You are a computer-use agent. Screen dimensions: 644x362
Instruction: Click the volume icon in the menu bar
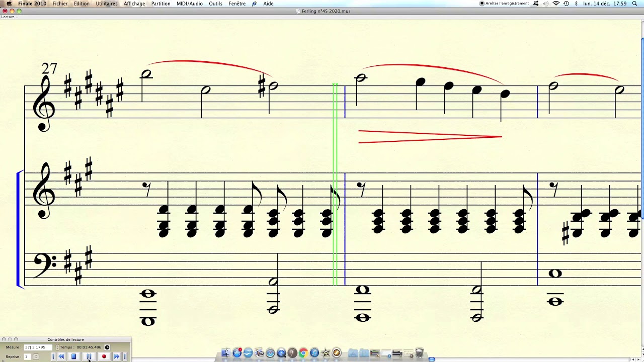click(x=545, y=4)
